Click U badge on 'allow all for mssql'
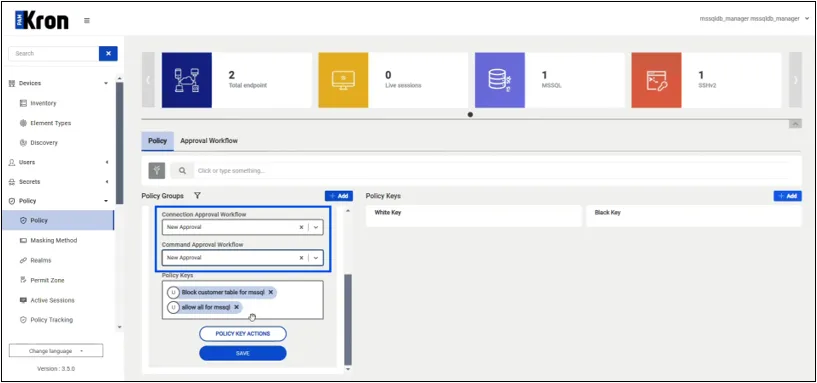 click(x=173, y=307)
